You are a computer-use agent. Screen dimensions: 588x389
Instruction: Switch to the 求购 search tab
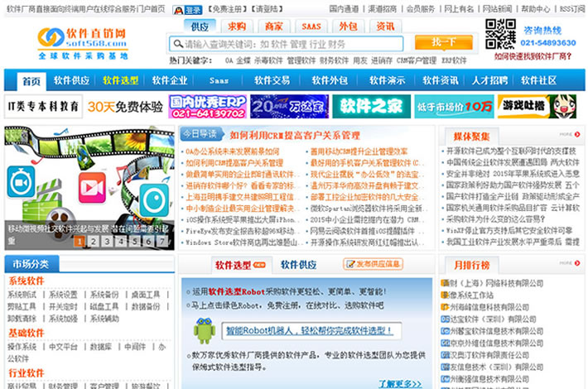coord(237,26)
